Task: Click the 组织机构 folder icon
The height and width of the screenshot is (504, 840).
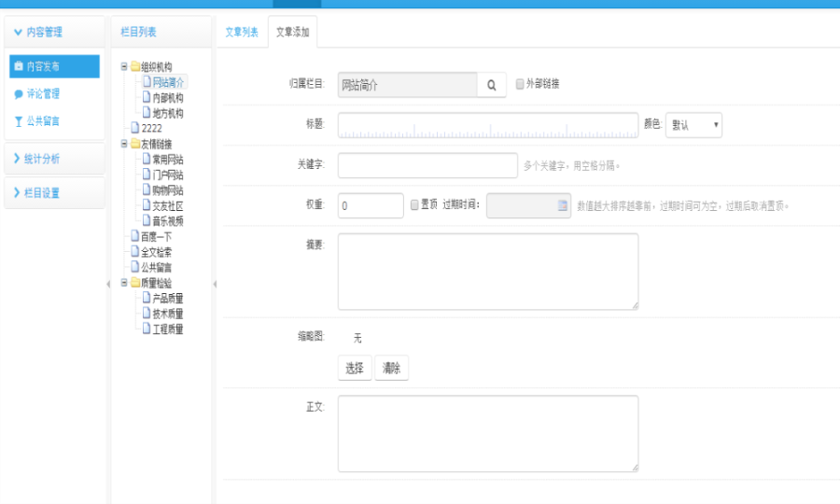Action: tap(135, 66)
